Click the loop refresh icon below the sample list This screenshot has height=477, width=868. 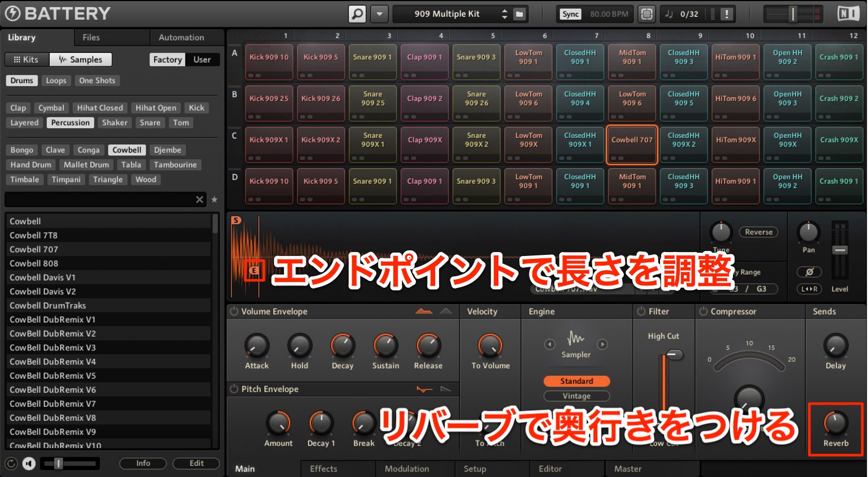(11, 464)
